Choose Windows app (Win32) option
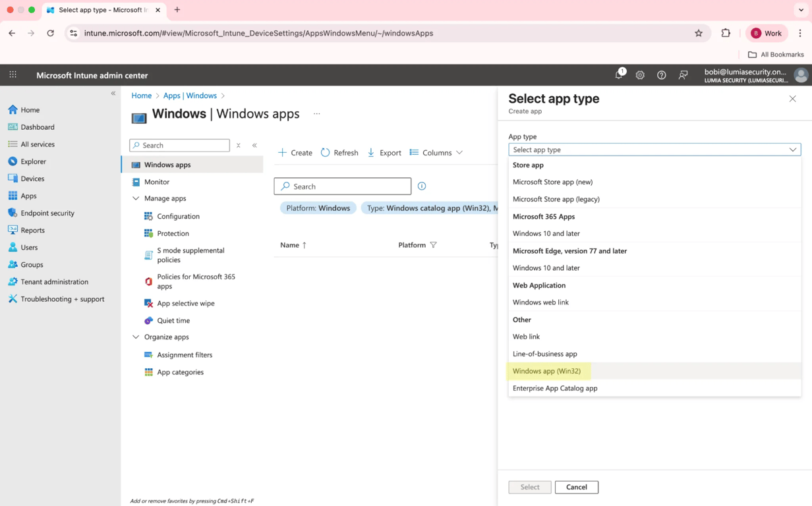812x506 pixels. [x=654, y=371]
